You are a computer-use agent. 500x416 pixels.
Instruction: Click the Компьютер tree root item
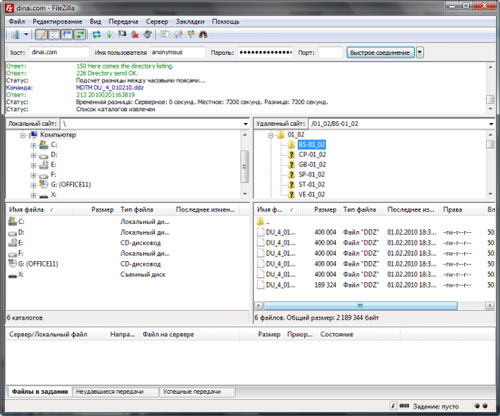pyautogui.click(x=58, y=135)
